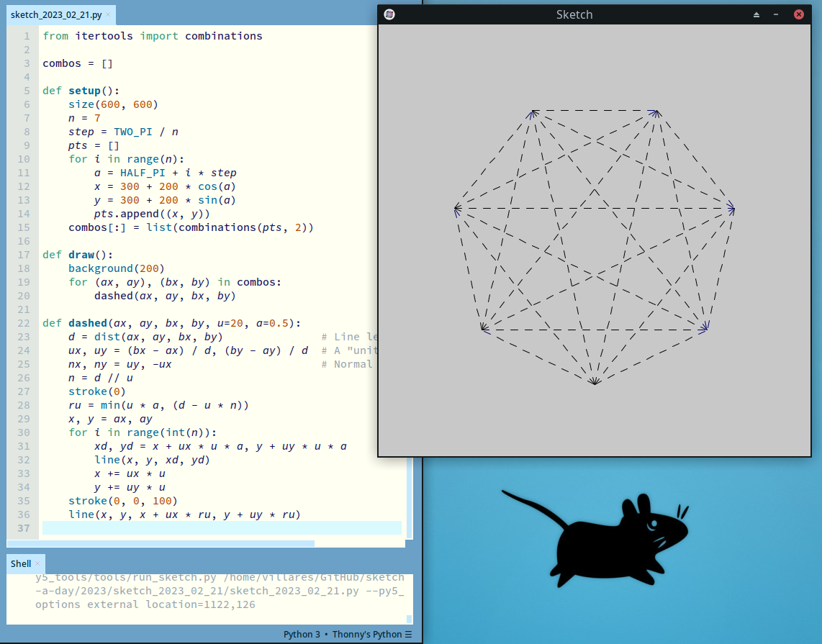This screenshot has width=822, height=644.
Task: Close the Shell panel tab
Action: [x=38, y=563]
